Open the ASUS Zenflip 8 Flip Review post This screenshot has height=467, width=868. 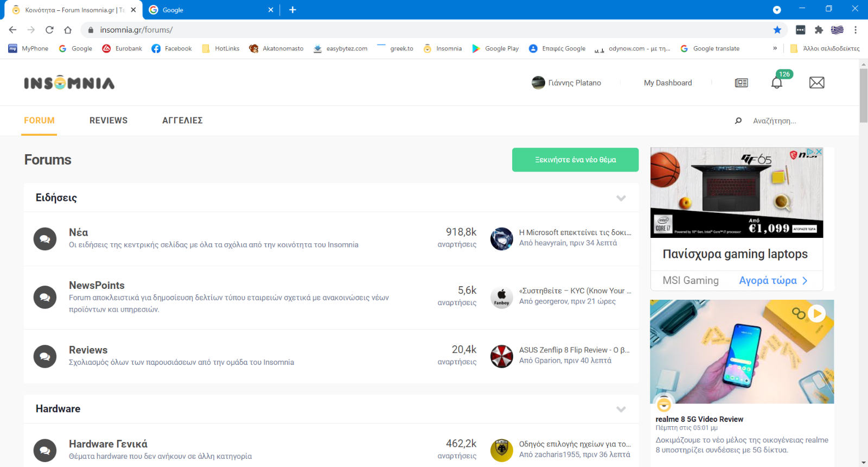[575, 350]
